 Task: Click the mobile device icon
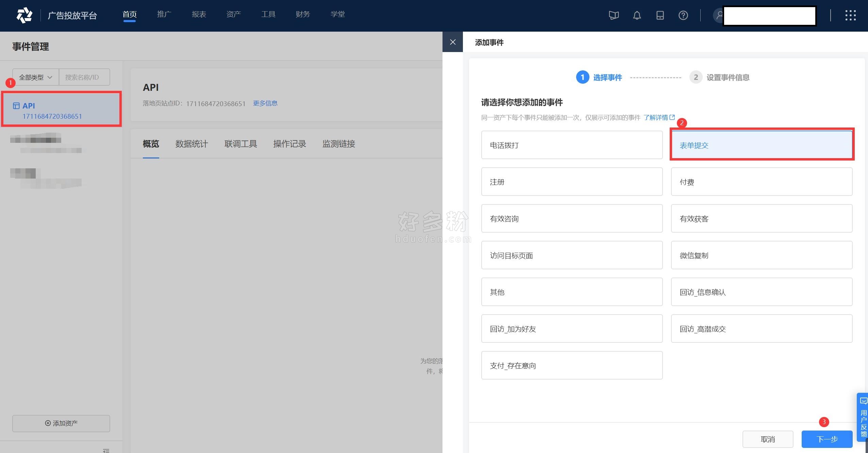tap(660, 15)
